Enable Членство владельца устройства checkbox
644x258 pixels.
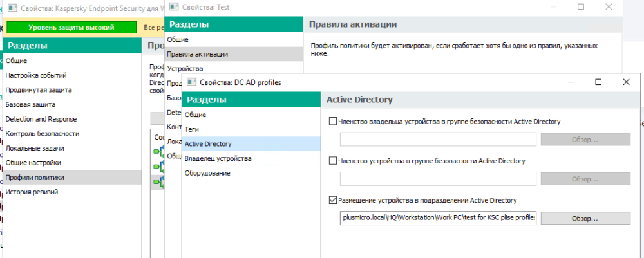click(x=333, y=122)
